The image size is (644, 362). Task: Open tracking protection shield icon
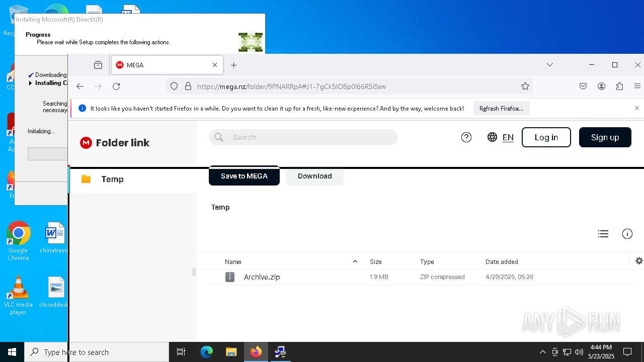click(x=174, y=86)
